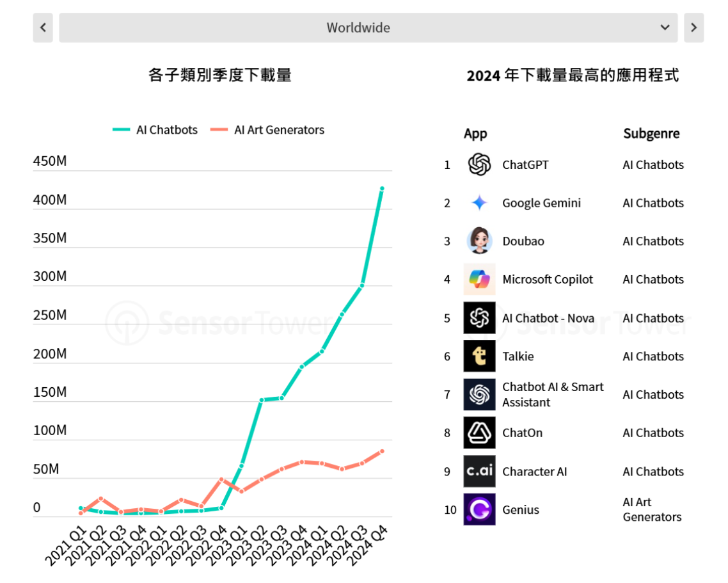
Task: Toggle the AI Art Generators legend series
Action: [268, 130]
